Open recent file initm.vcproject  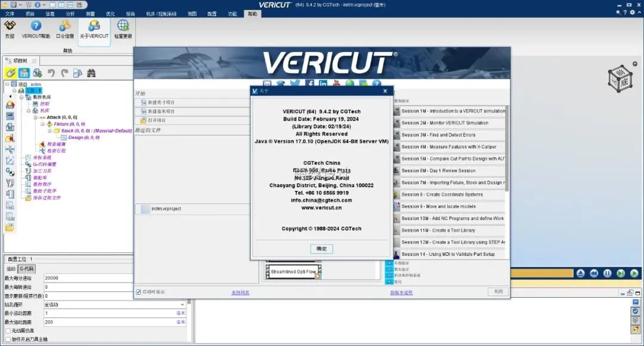tap(193, 209)
